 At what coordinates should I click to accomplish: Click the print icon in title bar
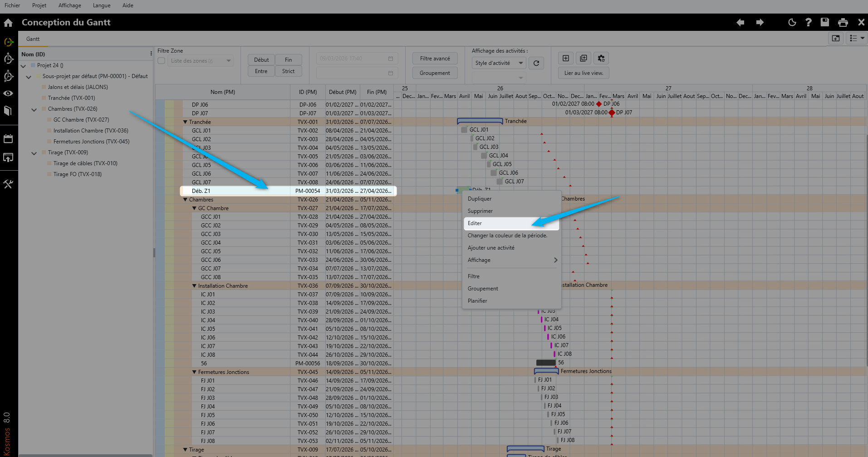point(843,23)
